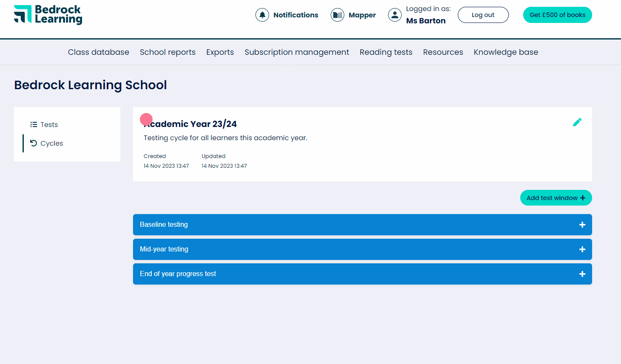The height and width of the screenshot is (364, 621).
Task: Edit Academic Year 23/24 with the pencil icon
Action: [577, 122]
